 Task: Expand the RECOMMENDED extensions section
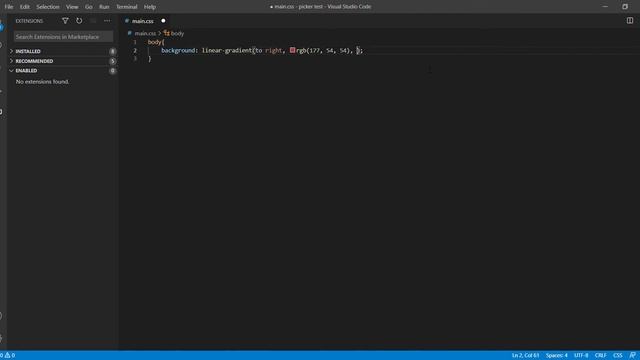pyautogui.click(x=63, y=61)
